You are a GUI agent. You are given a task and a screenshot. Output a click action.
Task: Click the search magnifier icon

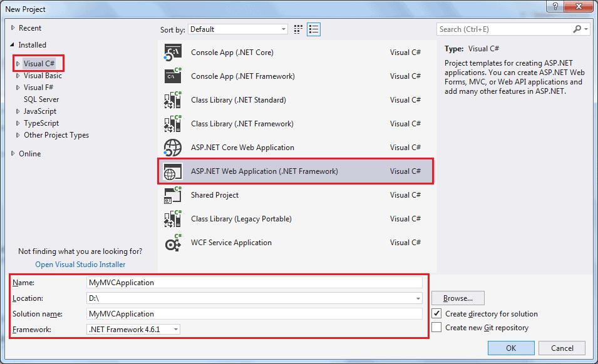coord(577,29)
